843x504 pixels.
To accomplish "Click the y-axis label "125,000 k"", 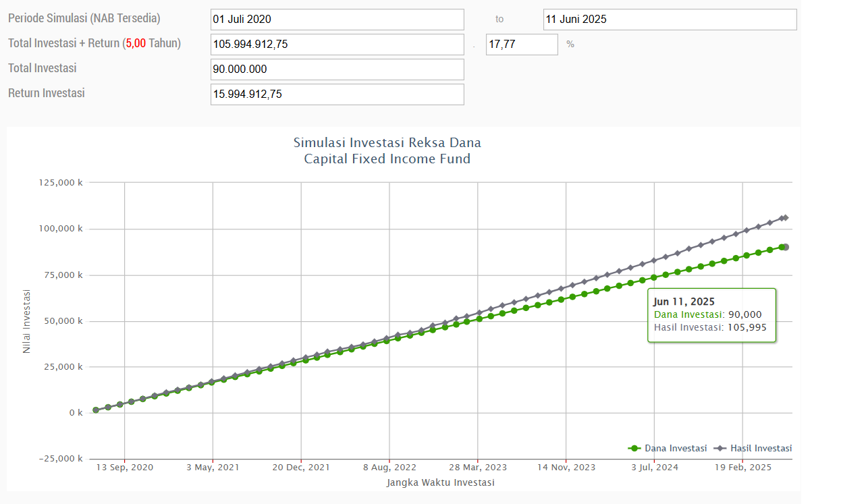I will pyautogui.click(x=61, y=183).
